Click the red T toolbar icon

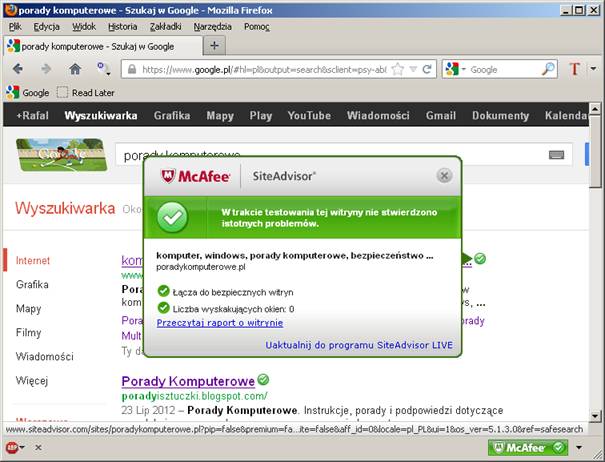[575, 69]
